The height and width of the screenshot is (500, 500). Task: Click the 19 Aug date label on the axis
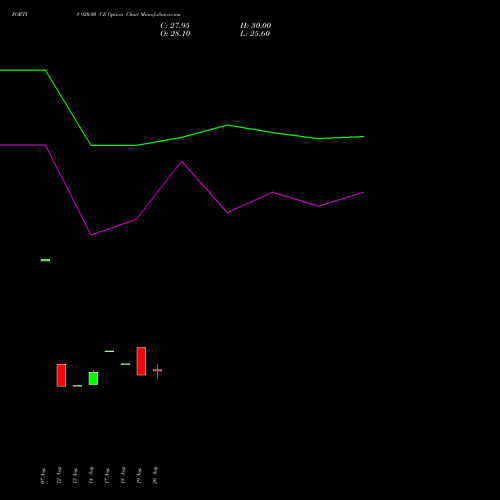point(139,475)
